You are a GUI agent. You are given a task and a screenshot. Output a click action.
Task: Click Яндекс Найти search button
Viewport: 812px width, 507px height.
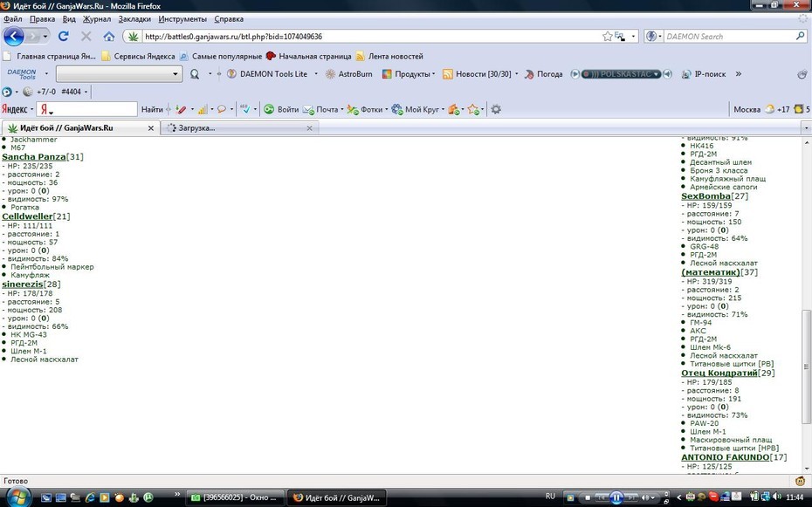152,109
